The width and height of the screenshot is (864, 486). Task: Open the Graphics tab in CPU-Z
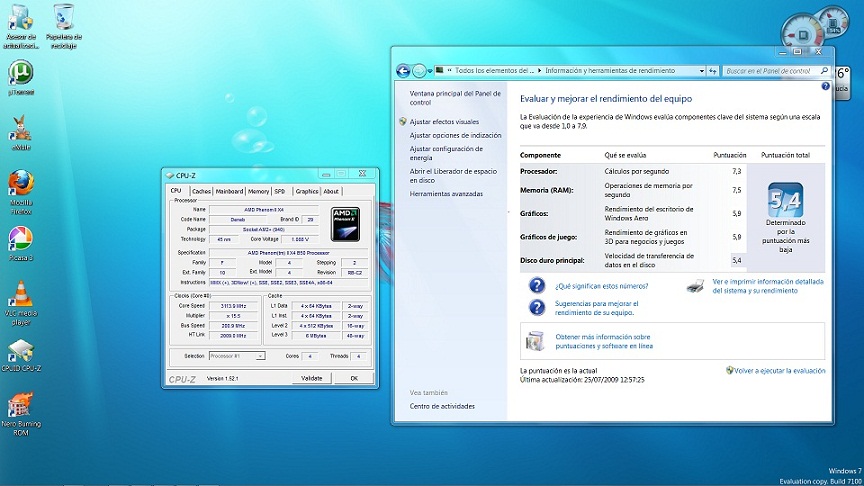[x=306, y=191]
